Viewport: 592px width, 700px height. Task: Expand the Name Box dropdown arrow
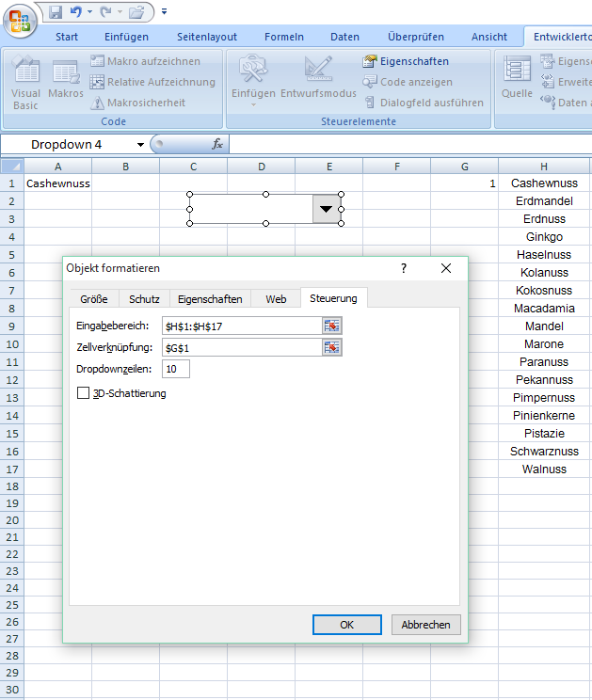(140, 145)
